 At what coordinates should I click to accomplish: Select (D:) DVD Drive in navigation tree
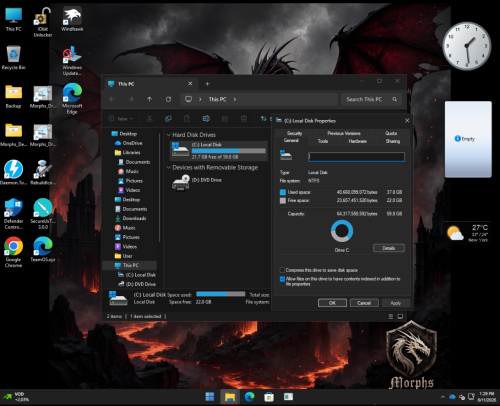coord(137,284)
